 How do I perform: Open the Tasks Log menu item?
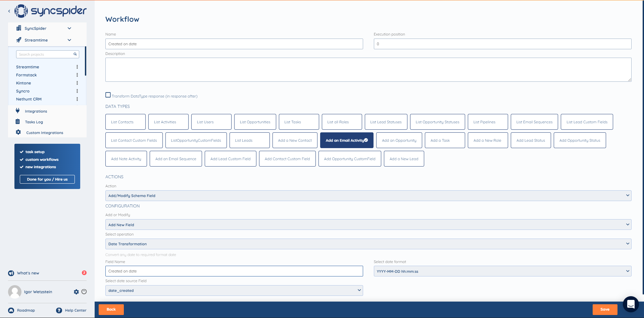click(34, 122)
